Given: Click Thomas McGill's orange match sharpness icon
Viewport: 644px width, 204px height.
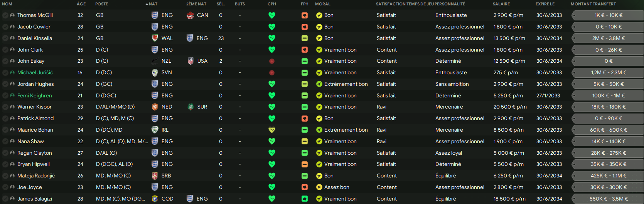Looking at the screenshot, I should [x=305, y=15].
